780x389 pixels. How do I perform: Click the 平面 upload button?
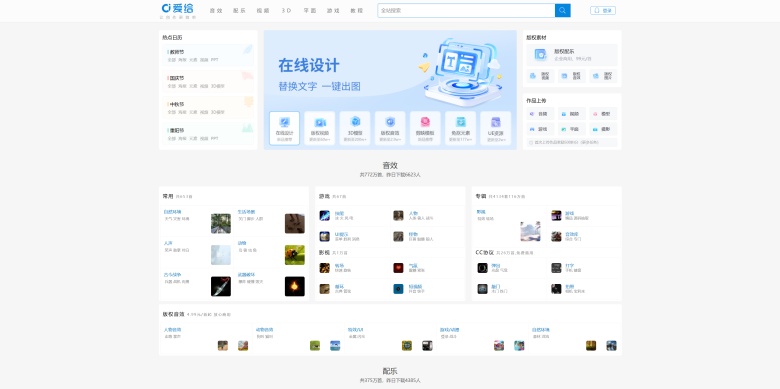[x=572, y=129]
